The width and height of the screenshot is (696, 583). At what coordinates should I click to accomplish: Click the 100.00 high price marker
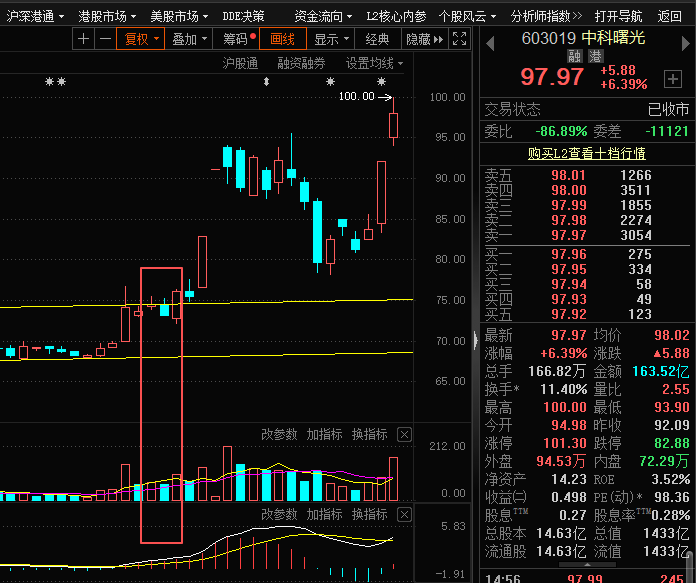tap(357, 97)
